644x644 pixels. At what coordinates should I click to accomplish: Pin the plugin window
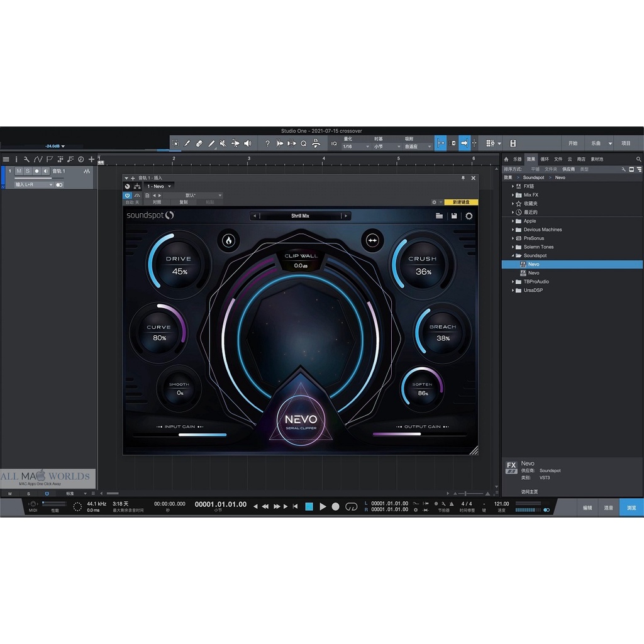(464, 178)
